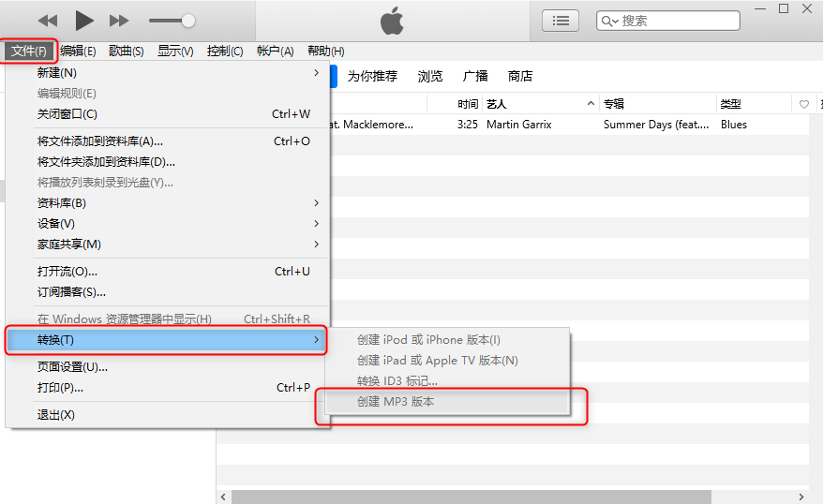Select 页面设置(U)... menu entry
Viewport: 823px width, 504px height.
168,367
